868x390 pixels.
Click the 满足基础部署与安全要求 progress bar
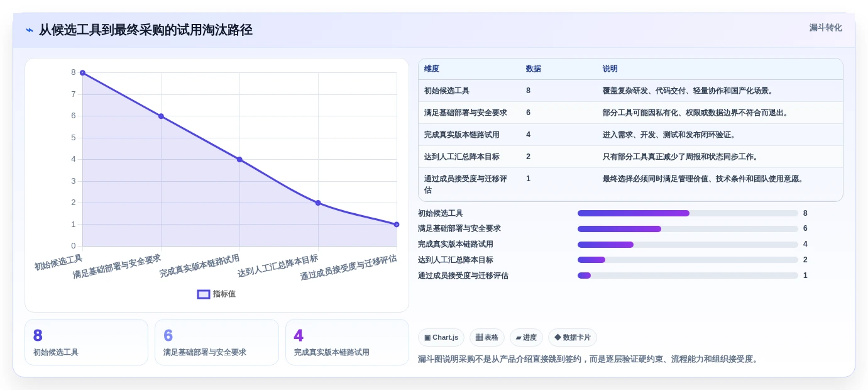pyautogui.click(x=688, y=229)
